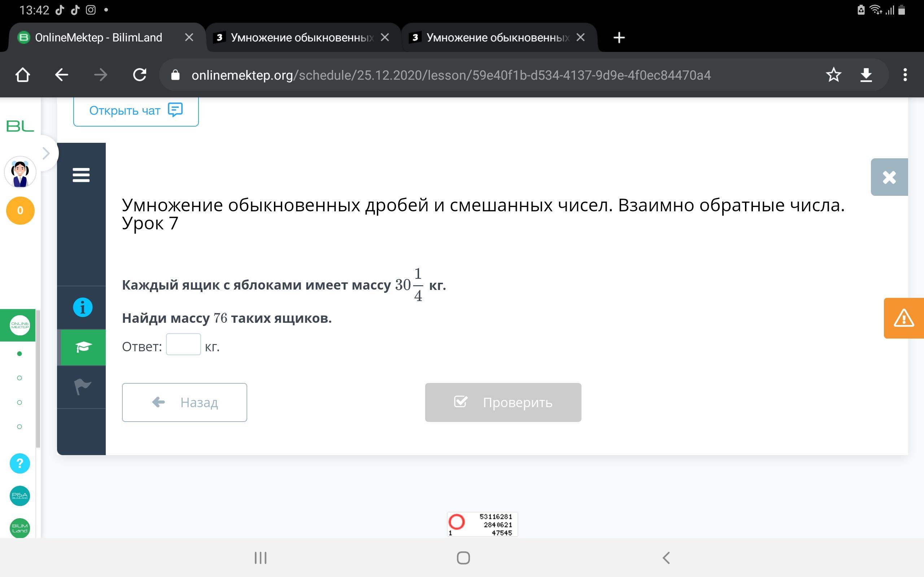Click the blue info icon
The image size is (924, 577).
[82, 307]
